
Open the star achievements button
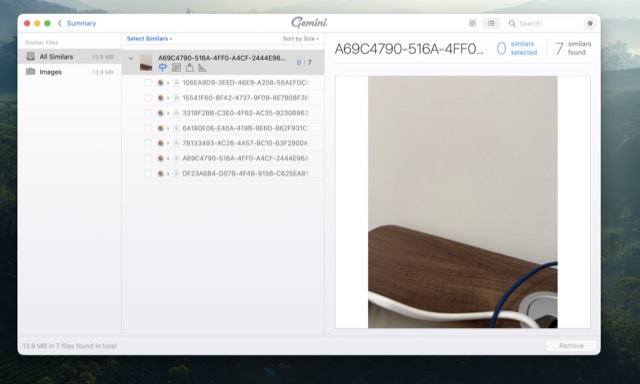pos(590,23)
